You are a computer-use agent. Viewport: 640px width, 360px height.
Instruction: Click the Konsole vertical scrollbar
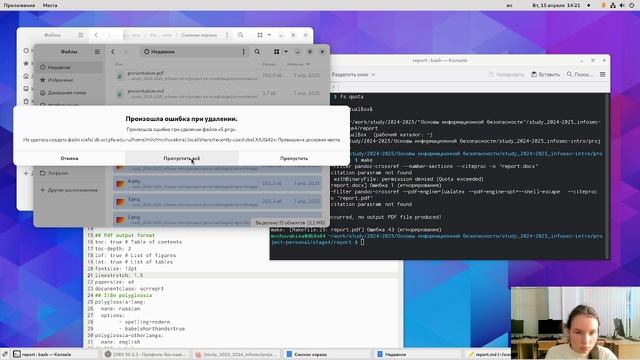click(607, 176)
